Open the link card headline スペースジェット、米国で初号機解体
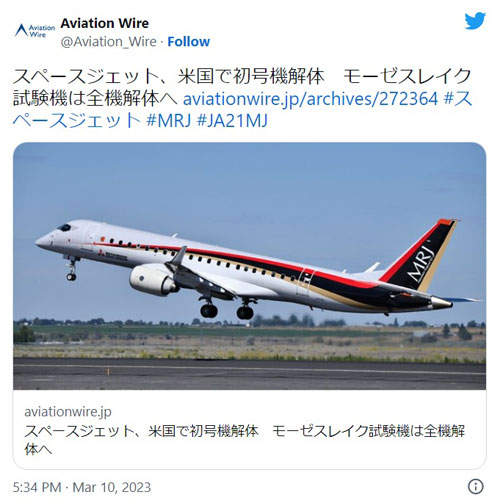The image size is (500, 503). click(141, 431)
